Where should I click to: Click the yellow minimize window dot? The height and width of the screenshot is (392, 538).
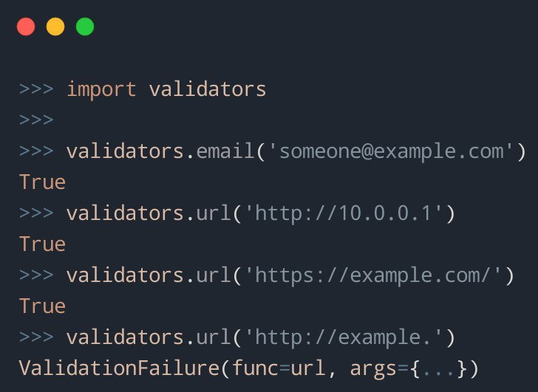(x=55, y=27)
